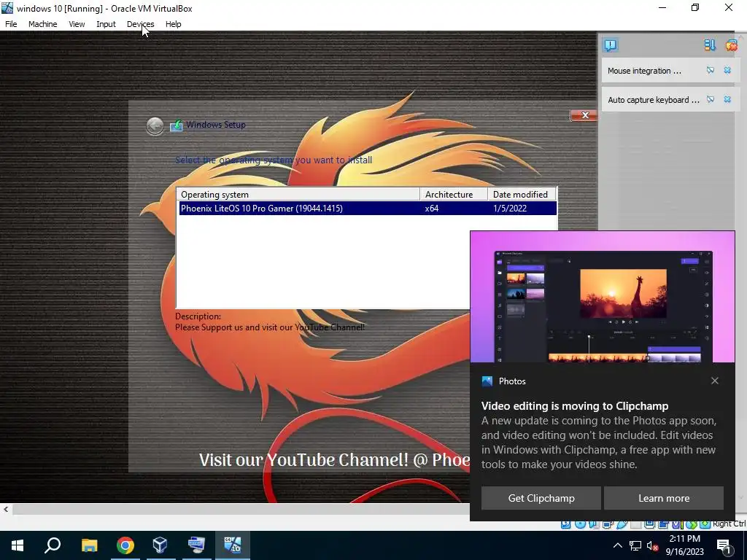
Task: Click the network tray icon
Action: coord(635,545)
